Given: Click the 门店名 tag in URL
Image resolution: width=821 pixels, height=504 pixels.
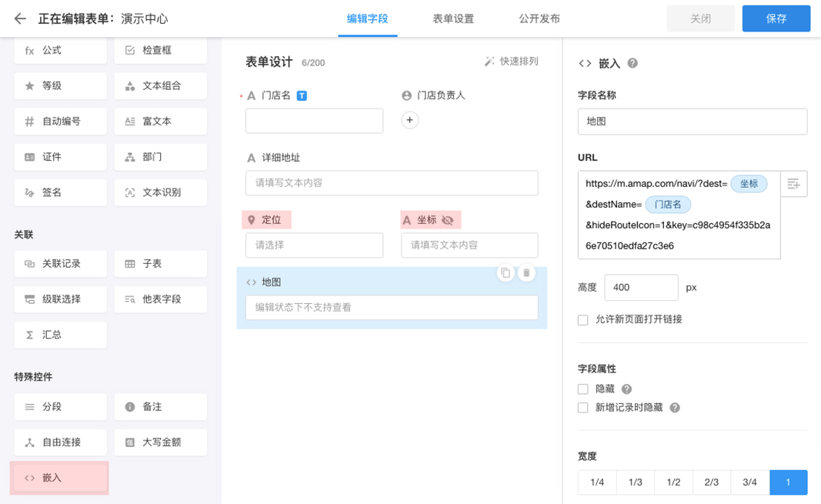Looking at the screenshot, I should 668,205.
